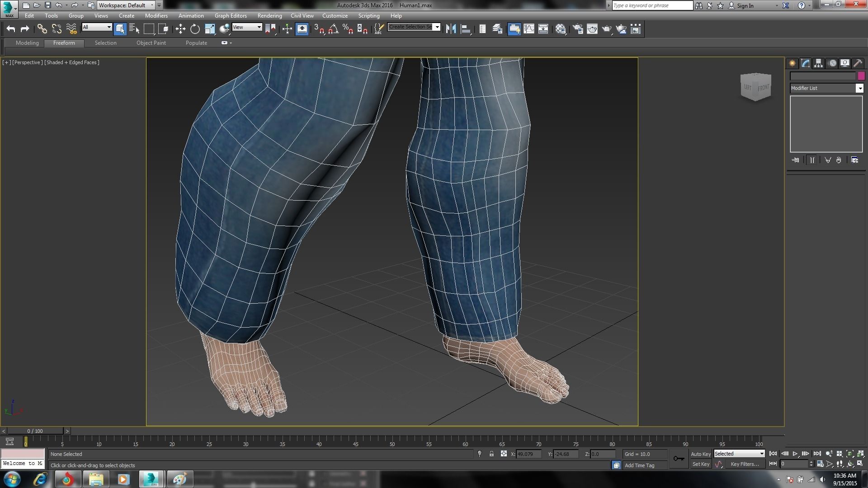The image size is (868, 488).
Task: Open the Schematic View icon
Action: pos(543,29)
